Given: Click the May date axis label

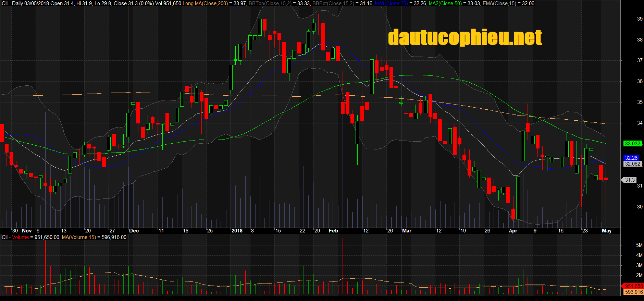Looking at the screenshot, I should [x=607, y=231].
